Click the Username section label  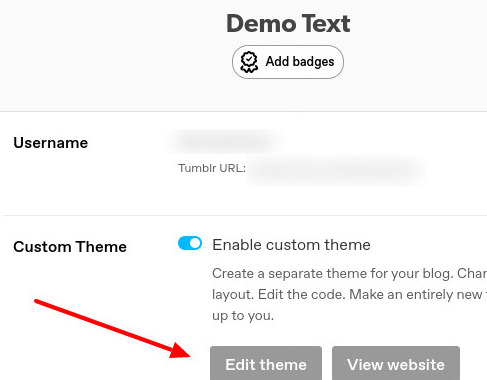tap(51, 143)
